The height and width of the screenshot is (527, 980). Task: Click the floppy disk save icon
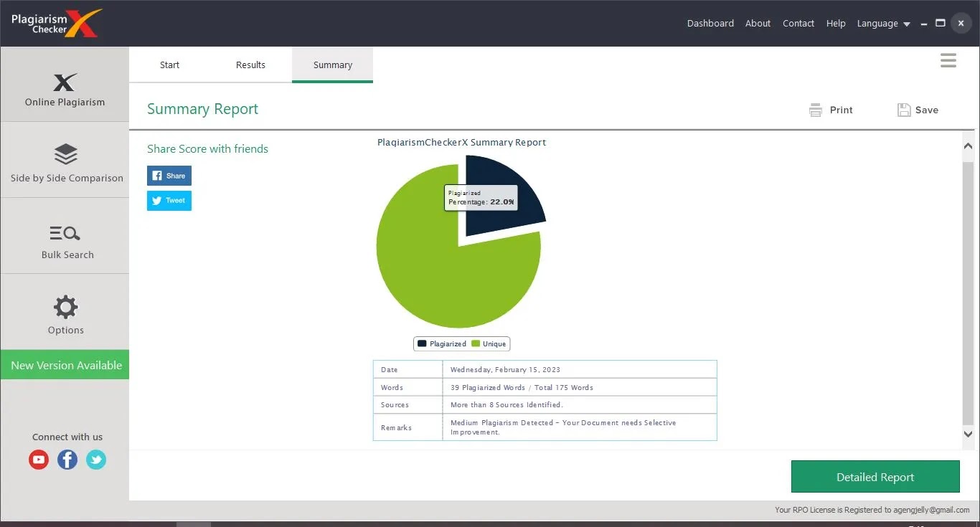(x=904, y=110)
